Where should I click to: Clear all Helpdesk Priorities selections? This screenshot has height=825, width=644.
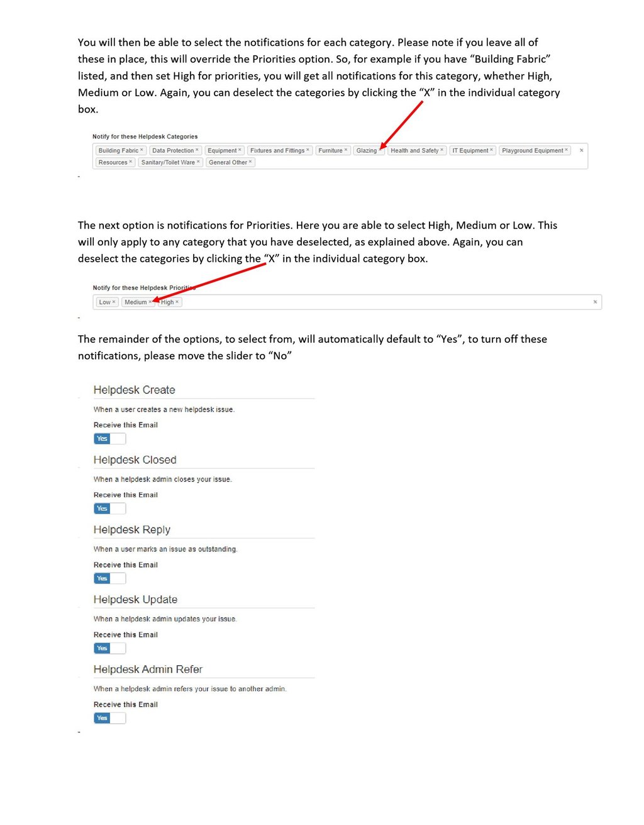tap(595, 302)
